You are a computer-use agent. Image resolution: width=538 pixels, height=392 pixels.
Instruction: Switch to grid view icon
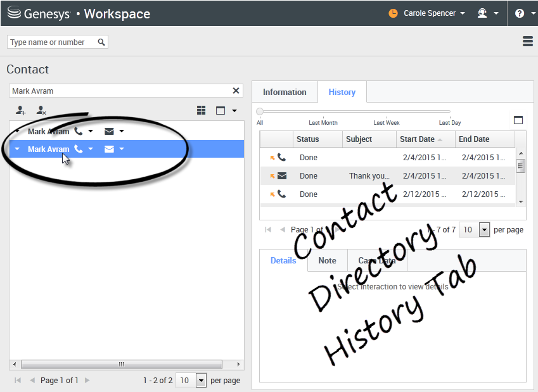point(201,110)
